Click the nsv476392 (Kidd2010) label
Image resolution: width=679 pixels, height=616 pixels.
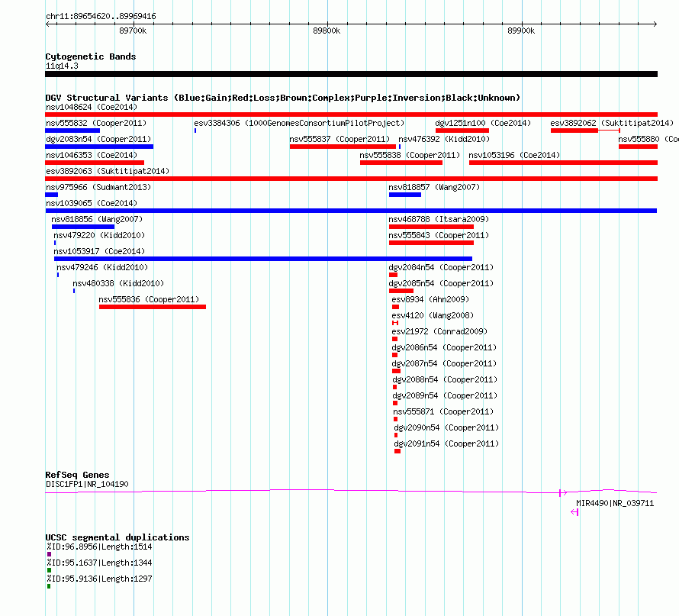[444, 139]
